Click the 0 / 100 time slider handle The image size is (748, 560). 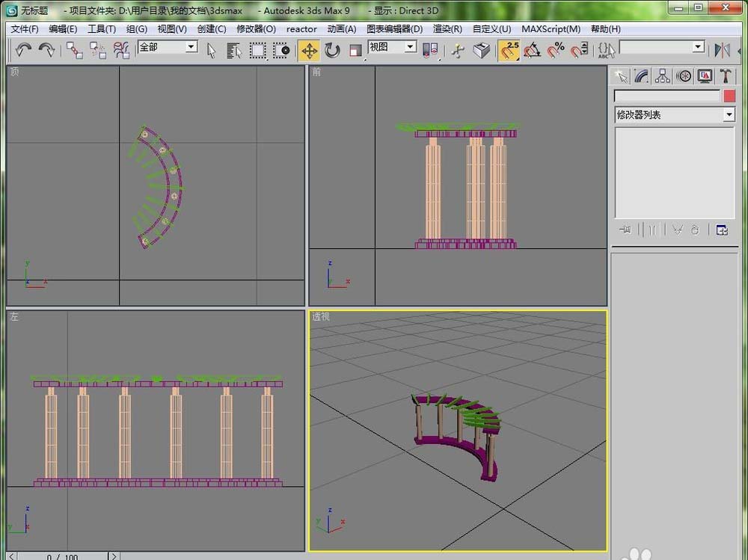coord(63,556)
